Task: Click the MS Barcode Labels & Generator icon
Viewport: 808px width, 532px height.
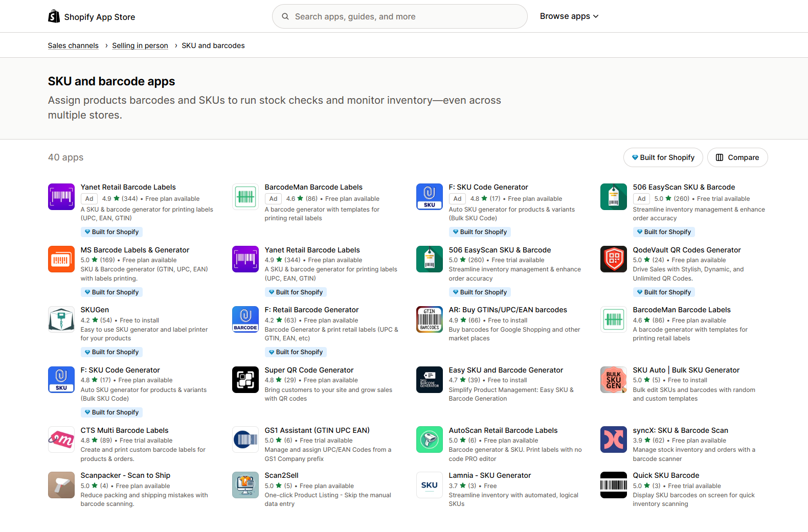Action: pyautogui.click(x=61, y=259)
